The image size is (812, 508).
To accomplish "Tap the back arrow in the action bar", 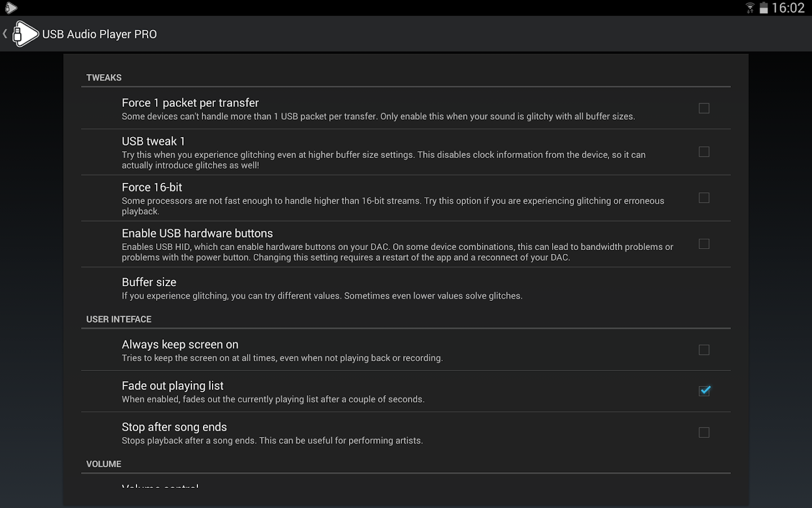I will click(x=5, y=34).
